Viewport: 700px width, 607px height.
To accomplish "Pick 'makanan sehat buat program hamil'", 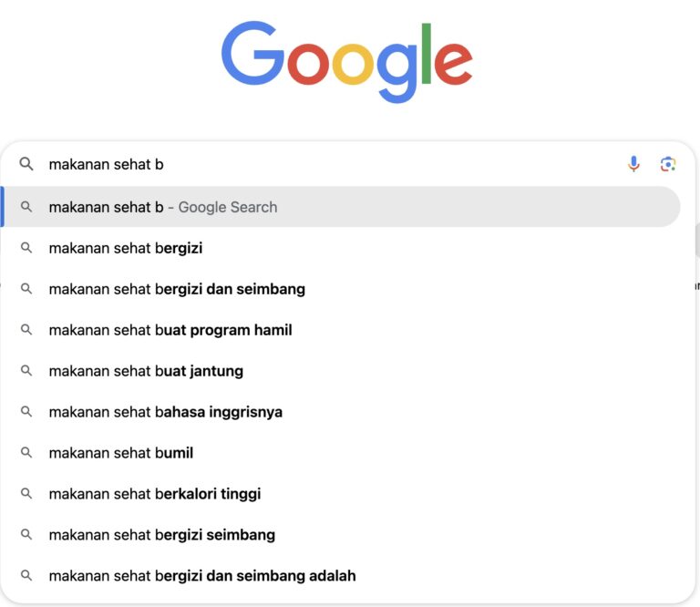I will coord(170,330).
